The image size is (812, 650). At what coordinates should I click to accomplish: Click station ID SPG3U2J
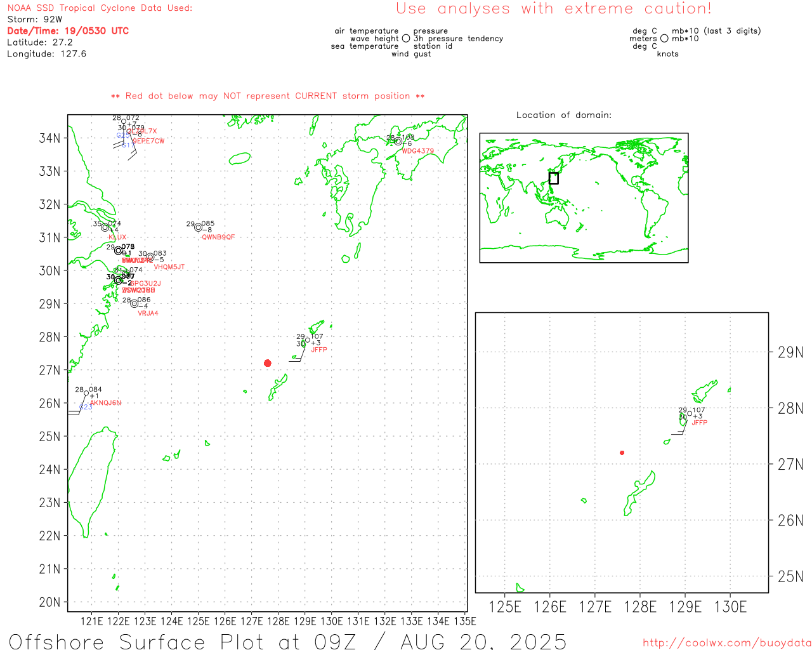click(145, 284)
